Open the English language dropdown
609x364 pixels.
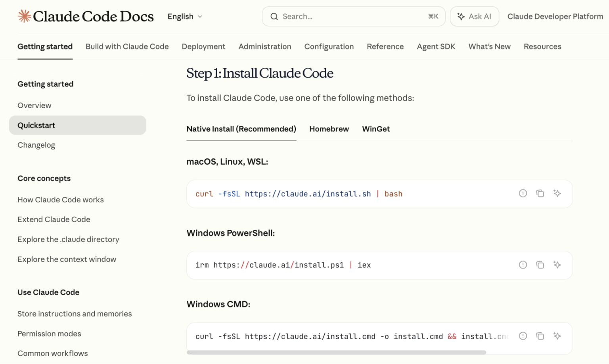coord(185,17)
